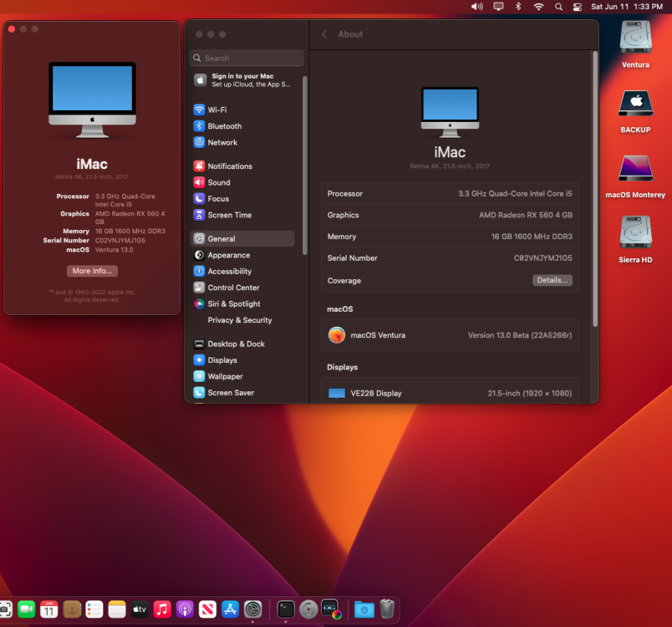This screenshot has width=672, height=627.
Task: Launch Apple TV from the Dock
Action: (140, 609)
